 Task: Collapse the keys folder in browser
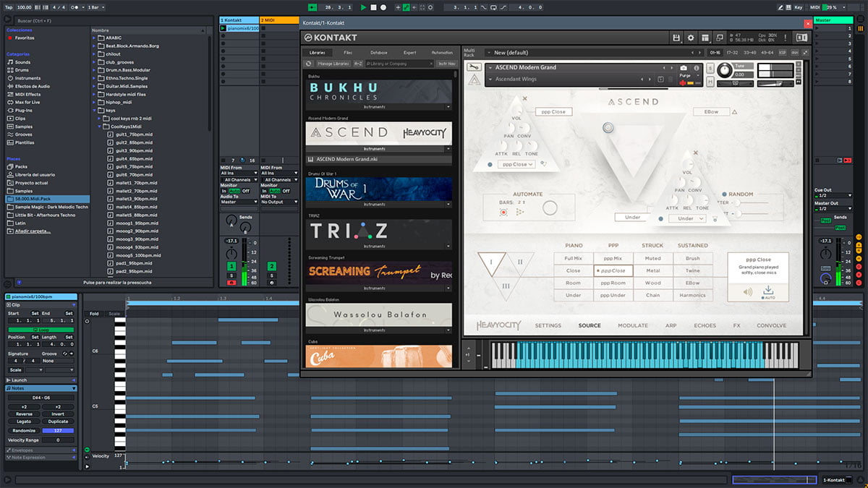[x=94, y=111]
